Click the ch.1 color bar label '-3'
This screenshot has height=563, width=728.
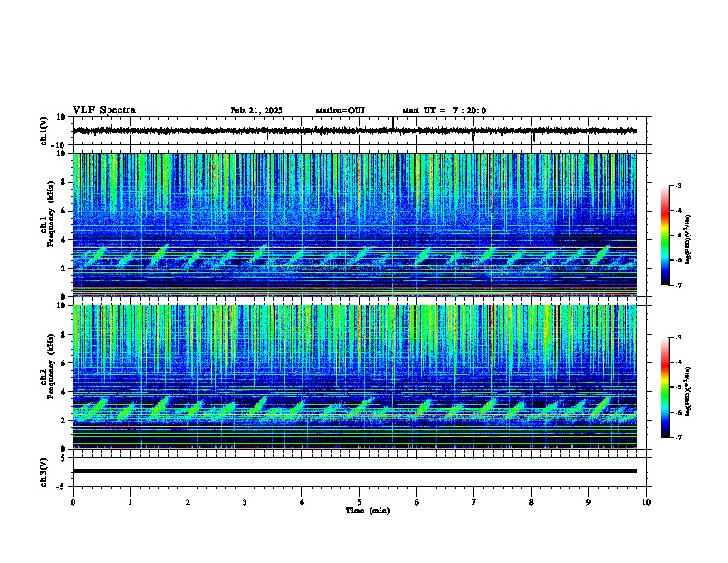677,185
